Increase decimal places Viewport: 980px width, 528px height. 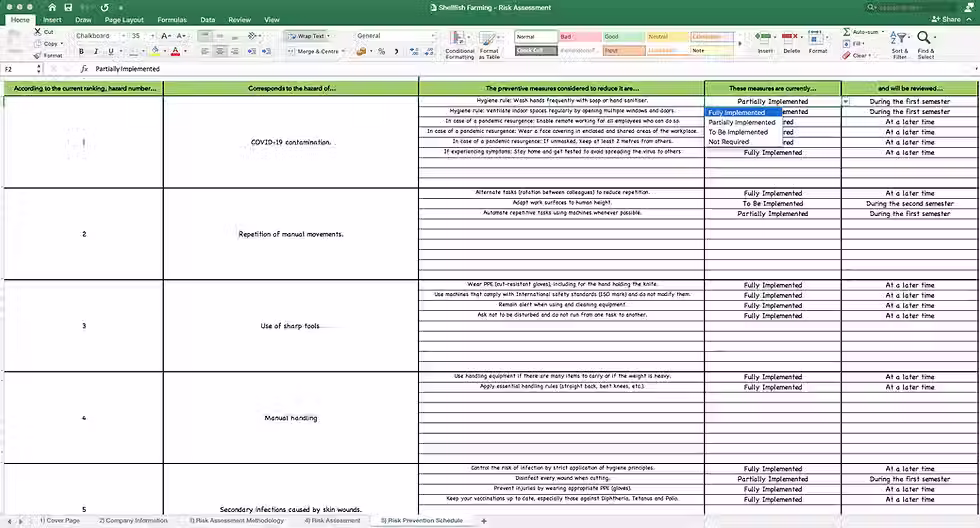414,51
